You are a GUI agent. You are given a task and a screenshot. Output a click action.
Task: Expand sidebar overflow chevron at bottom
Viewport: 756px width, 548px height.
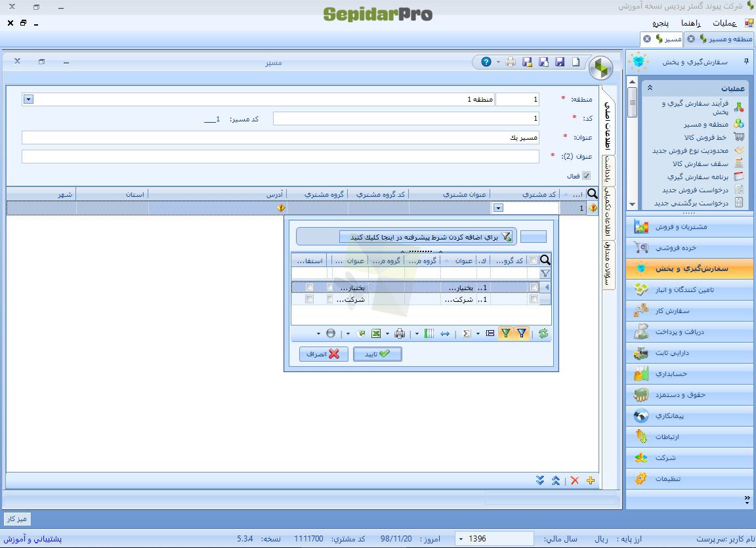[x=747, y=499]
